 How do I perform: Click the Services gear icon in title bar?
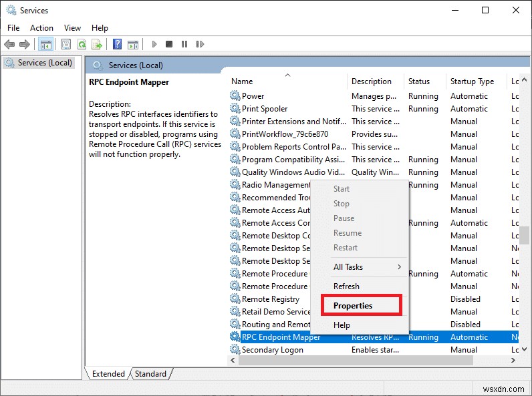[11, 10]
